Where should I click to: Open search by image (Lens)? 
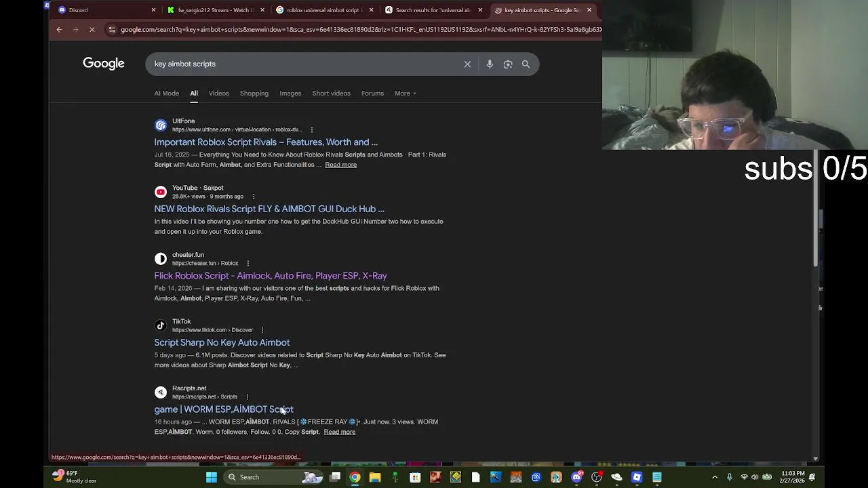(508, 64)
